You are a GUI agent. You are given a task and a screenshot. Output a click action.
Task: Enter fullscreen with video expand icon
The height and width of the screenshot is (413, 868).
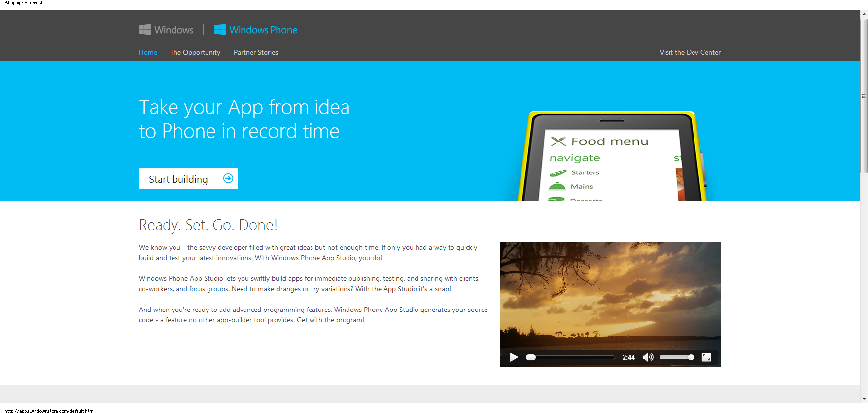[706, 357]
